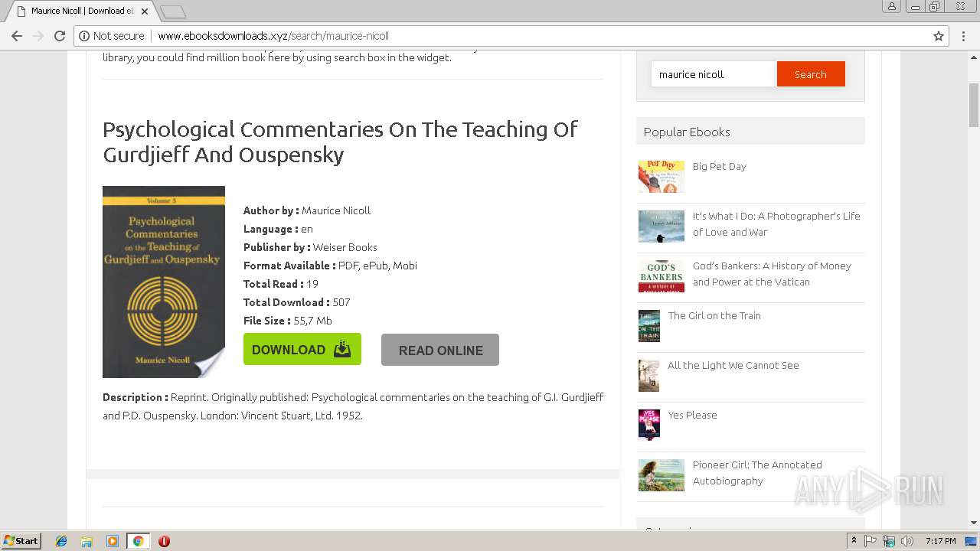Select the Maurice Nicoll browser tab
This screenshot has width=980, height=551.
[81, 11]
